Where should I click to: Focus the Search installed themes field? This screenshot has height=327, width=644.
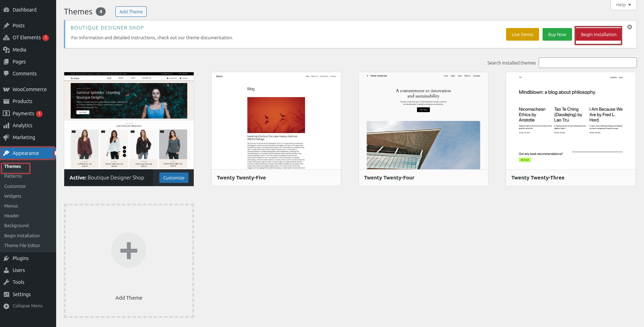587,63
